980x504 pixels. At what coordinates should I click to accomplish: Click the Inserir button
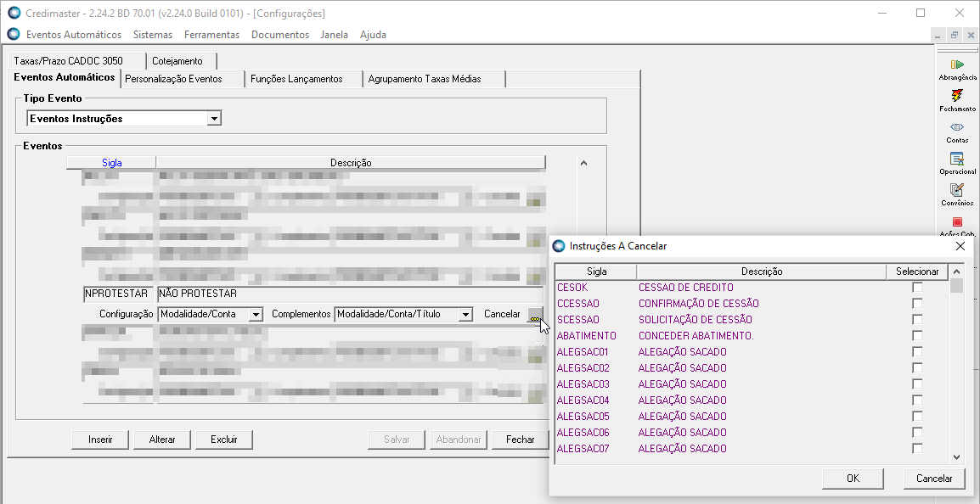point(100,440)
